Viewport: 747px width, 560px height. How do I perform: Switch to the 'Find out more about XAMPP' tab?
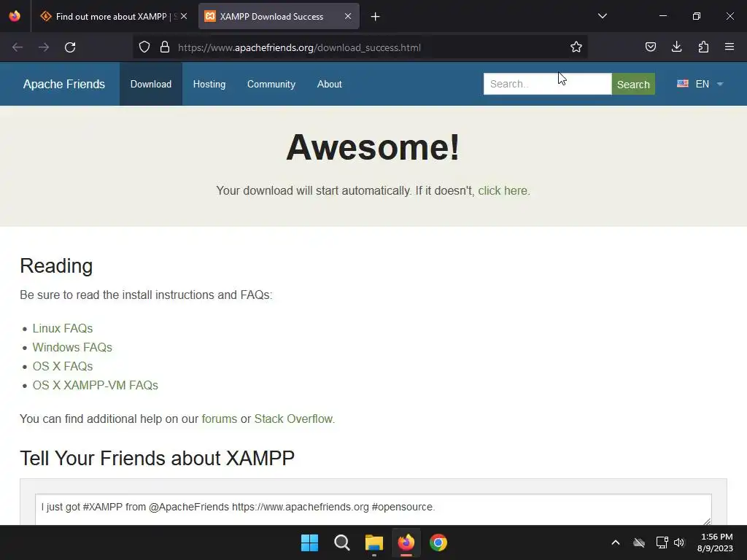point(109,16)
